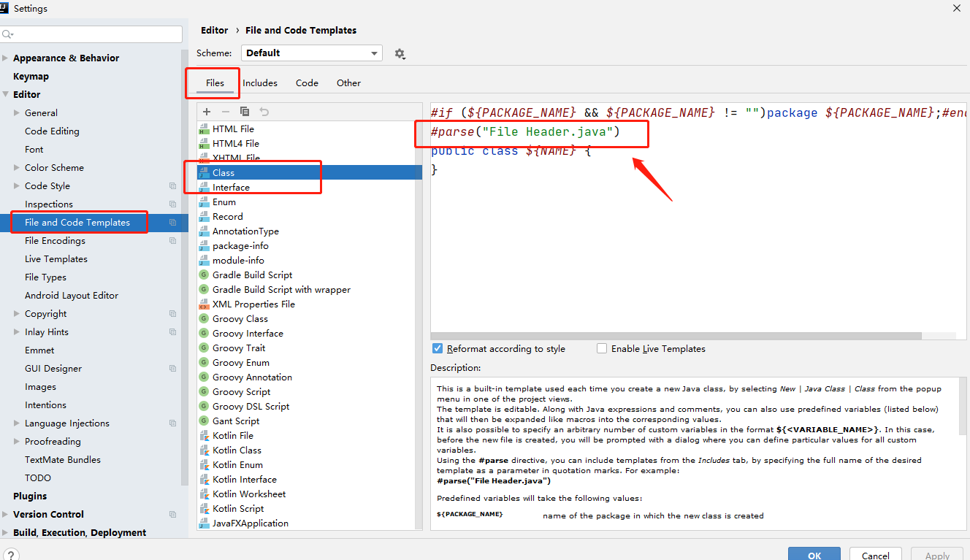The height and width of the screenshot is (560, 970).
Task: Click the OK button
Action: [814, 555]
